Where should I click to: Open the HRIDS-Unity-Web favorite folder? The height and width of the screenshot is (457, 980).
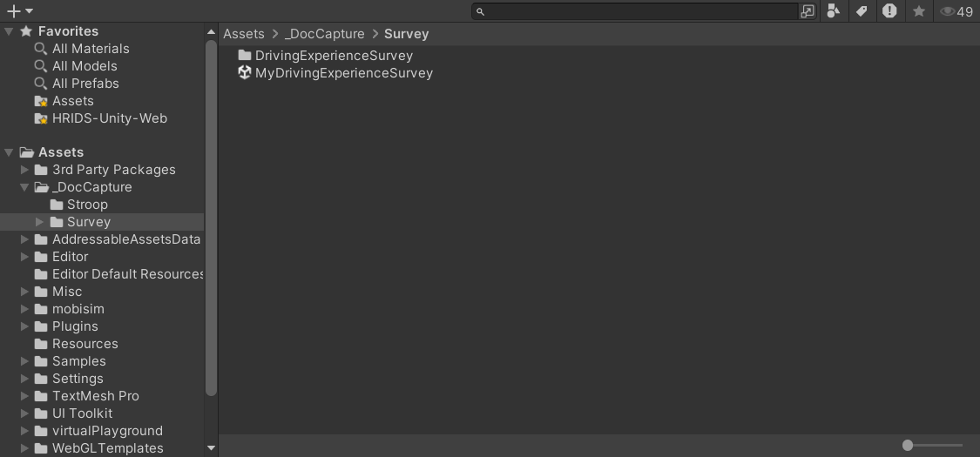point(110,118)
